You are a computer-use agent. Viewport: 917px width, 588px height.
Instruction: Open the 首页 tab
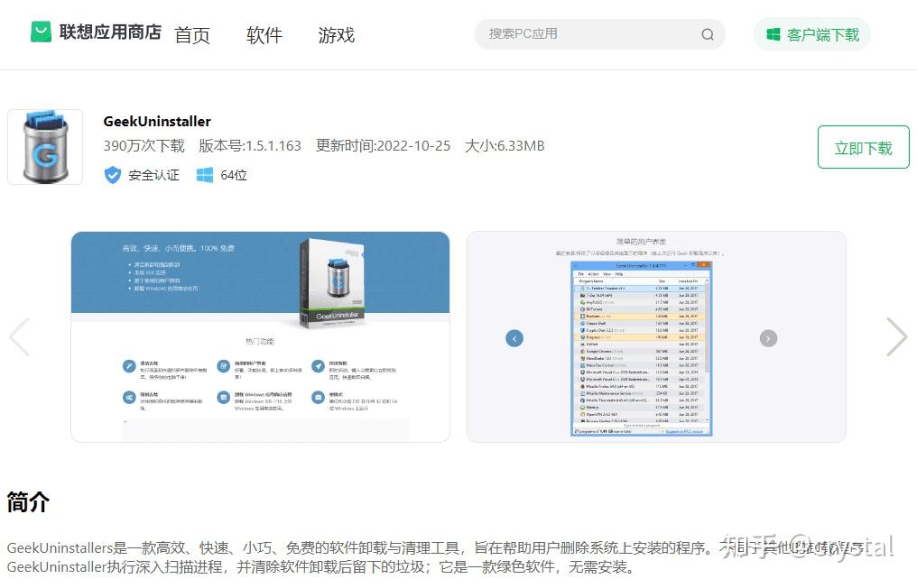[192, 35]
